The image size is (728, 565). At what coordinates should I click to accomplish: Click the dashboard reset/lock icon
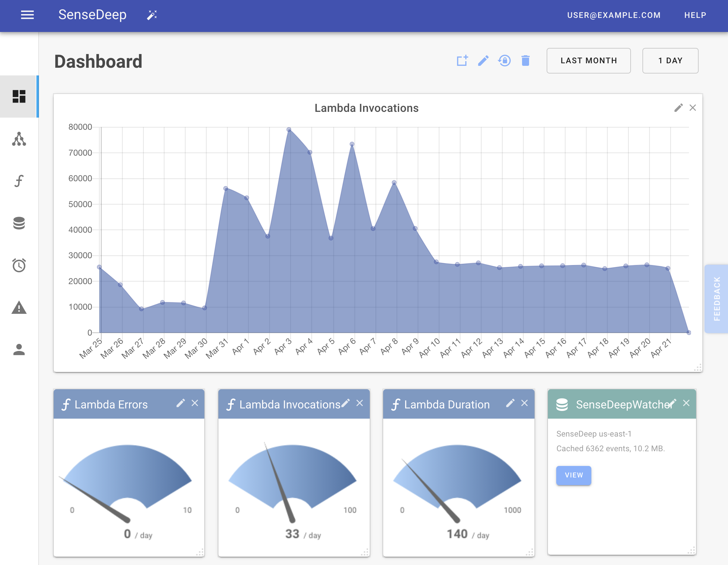click(x=504, y=61)
